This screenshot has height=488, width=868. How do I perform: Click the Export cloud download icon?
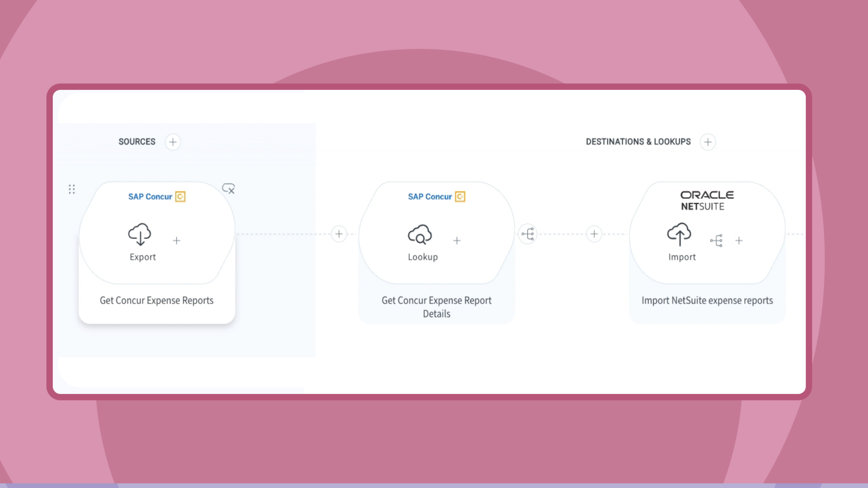click(x=139, y=234)
